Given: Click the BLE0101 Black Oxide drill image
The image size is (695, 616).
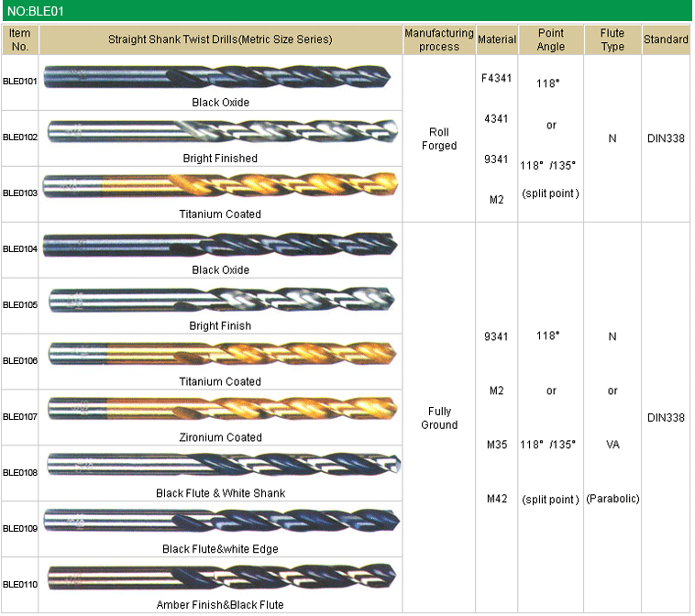Looking at the screenshot, I should (x=220, y=77).
